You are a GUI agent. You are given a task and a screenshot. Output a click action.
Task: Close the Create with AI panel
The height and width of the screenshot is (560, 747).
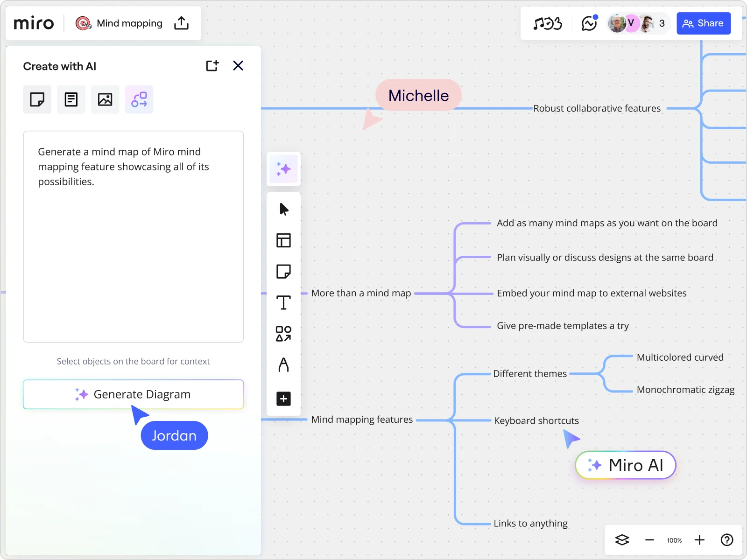[238, 66]
